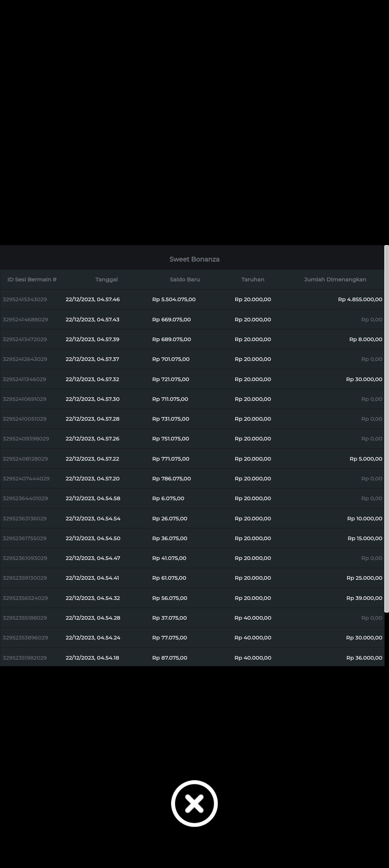
Task: Select row with timestamp 04.54.28
Action: pyautogui.click(x=93, y=618)
